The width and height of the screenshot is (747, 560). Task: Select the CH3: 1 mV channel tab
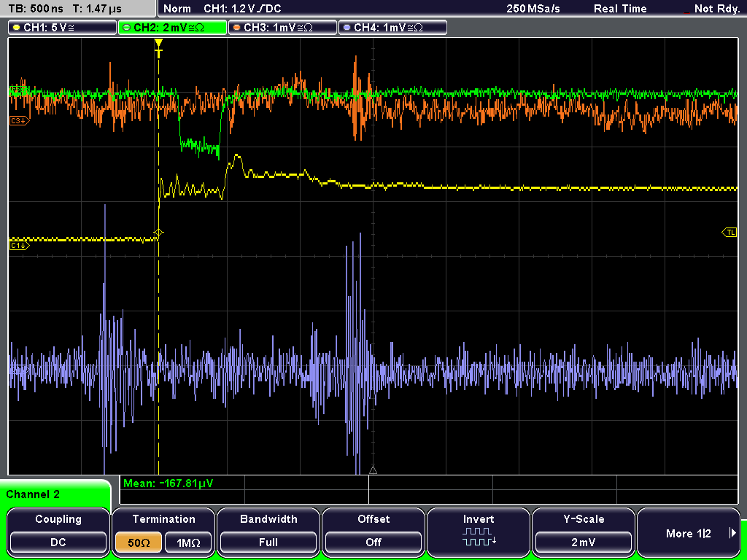(282, 27)
